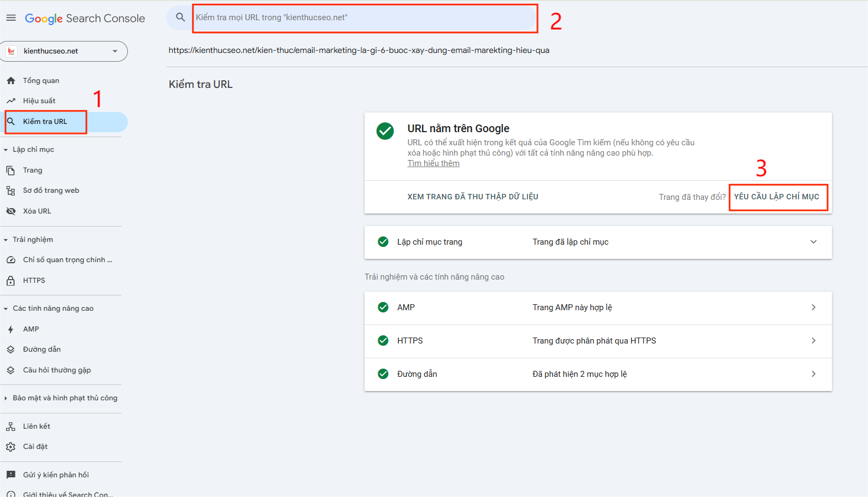Click the pages icon beside Trang

tap(11, 170)
